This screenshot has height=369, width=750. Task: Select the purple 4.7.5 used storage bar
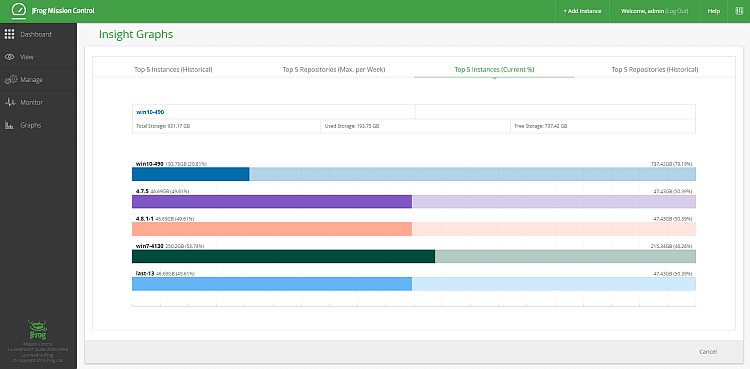272,201
